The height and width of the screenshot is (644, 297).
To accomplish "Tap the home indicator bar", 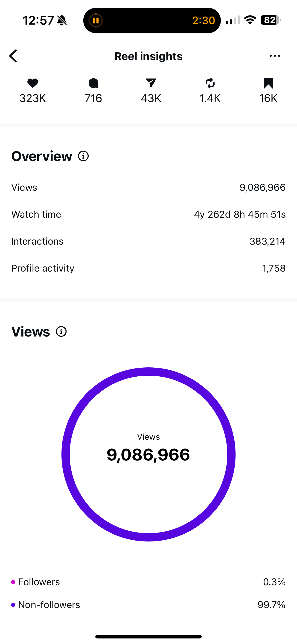I will (x=148, y=637).
